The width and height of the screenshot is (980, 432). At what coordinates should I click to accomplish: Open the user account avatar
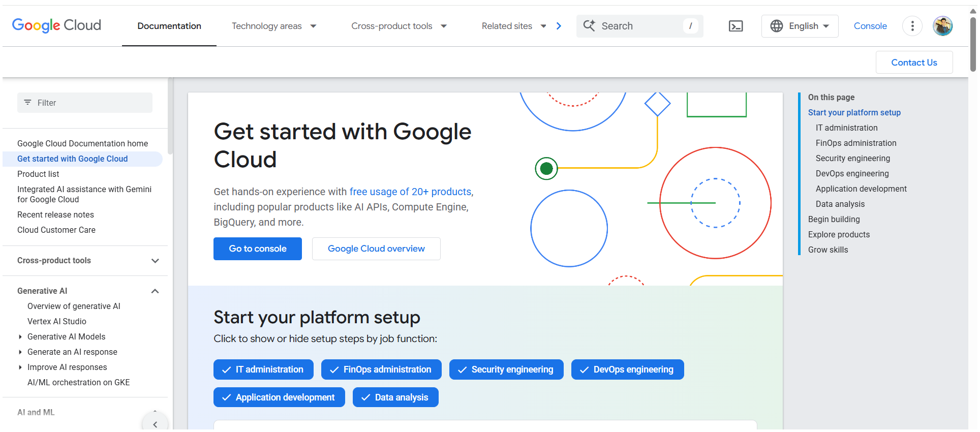click(943, 26)
